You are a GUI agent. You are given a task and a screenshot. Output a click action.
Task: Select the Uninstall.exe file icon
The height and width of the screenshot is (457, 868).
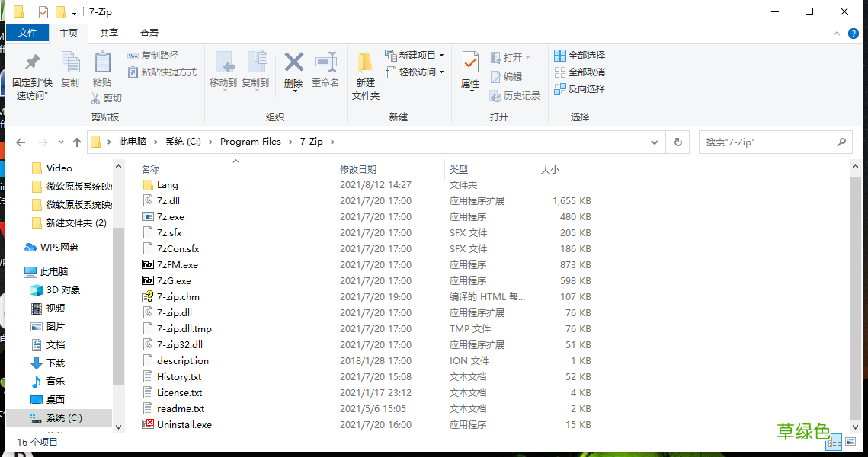click(148, 424)
